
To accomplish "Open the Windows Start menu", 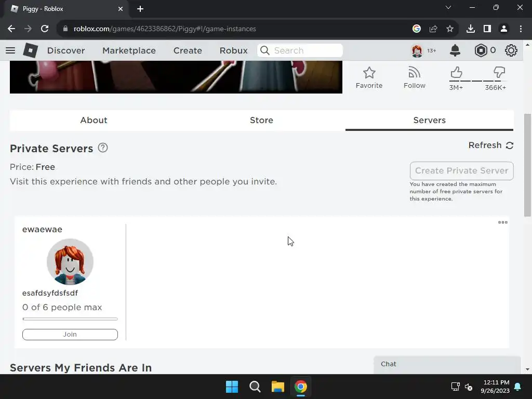I will click(x=232, y=387).
